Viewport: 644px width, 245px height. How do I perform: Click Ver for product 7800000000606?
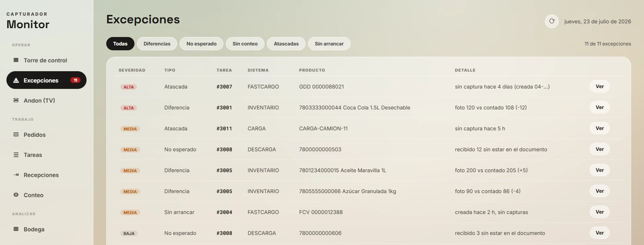pos(600,233)
